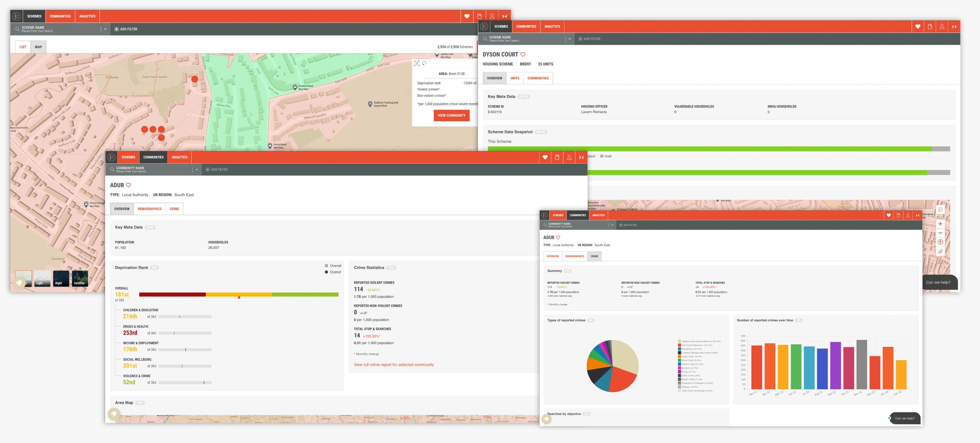980x443 pixels.
Task: Toggle the heart next to the large ADUR title
Action: pos(128,185)
